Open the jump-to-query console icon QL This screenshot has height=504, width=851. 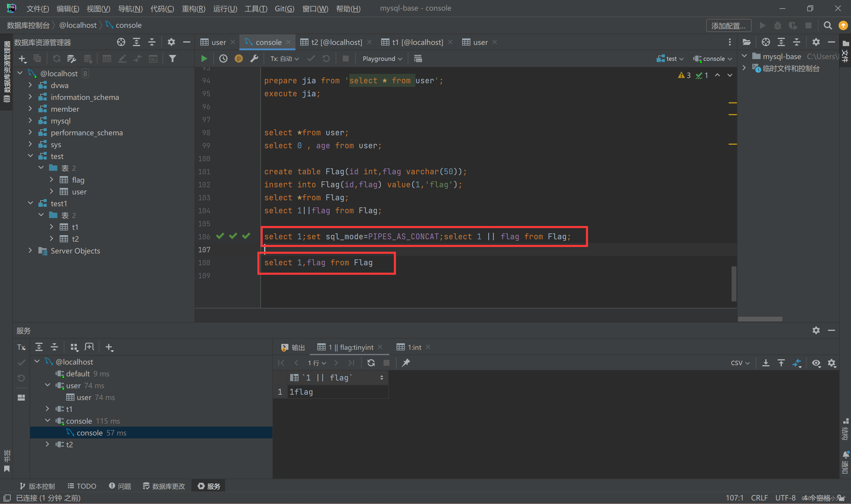click(x=153, y=58)
